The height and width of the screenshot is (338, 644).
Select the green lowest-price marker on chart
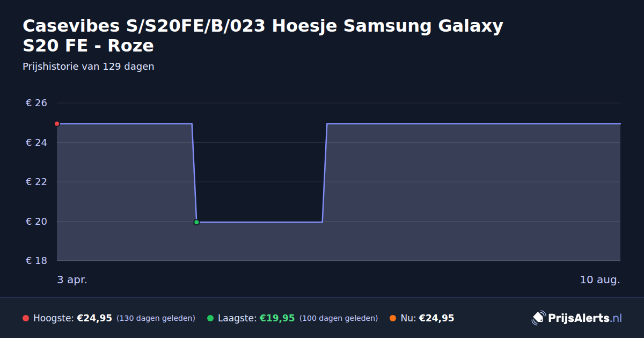click(x=196, y=222)
